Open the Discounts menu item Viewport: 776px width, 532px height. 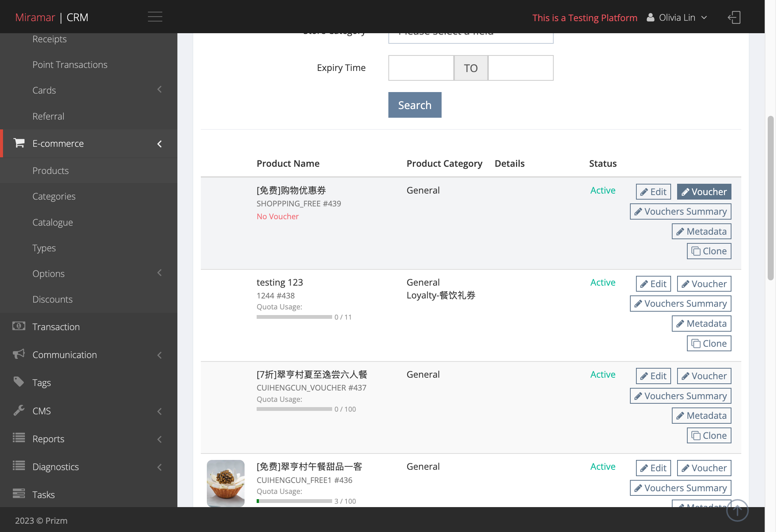(89, 299)
